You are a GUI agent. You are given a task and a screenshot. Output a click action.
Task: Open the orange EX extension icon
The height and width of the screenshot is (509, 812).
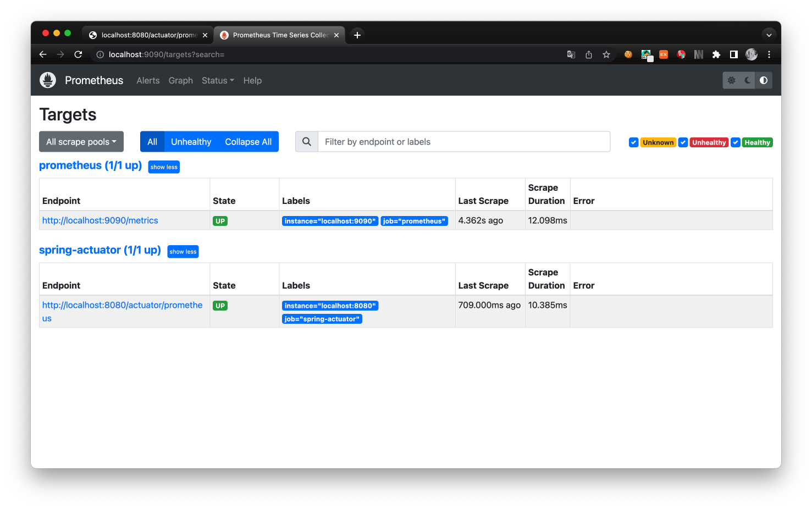click(664, 54)
